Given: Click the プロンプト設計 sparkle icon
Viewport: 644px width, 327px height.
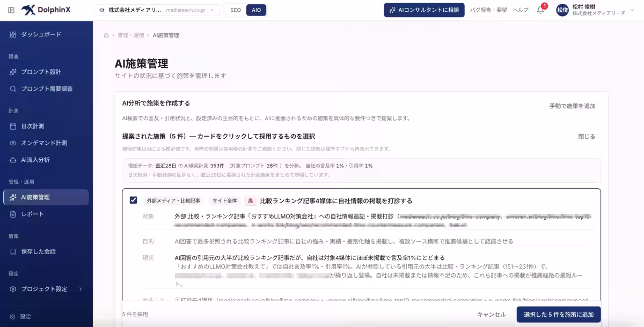Looking at the screenshot, I should click(13, 72).
